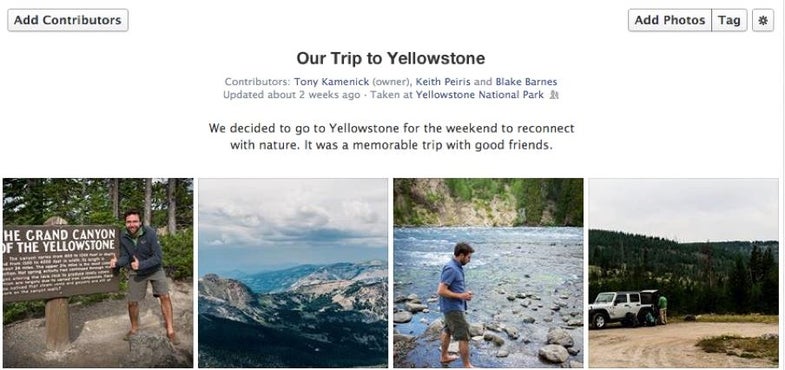
Task: Open the cloudy mountain landscape photo
Action: click(293, 273)
